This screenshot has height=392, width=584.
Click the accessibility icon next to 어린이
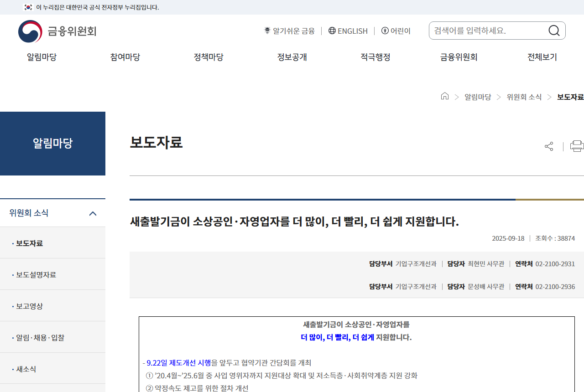385,31
